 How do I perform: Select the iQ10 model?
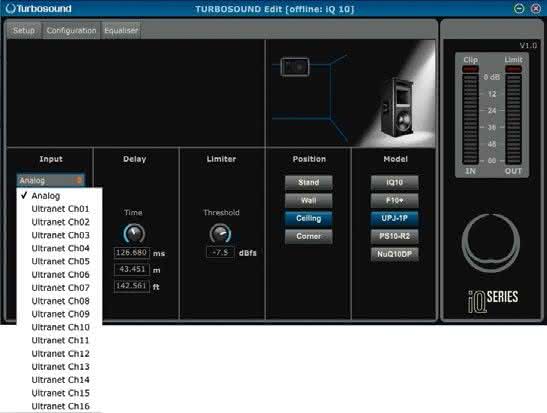[x=395, y=182]
